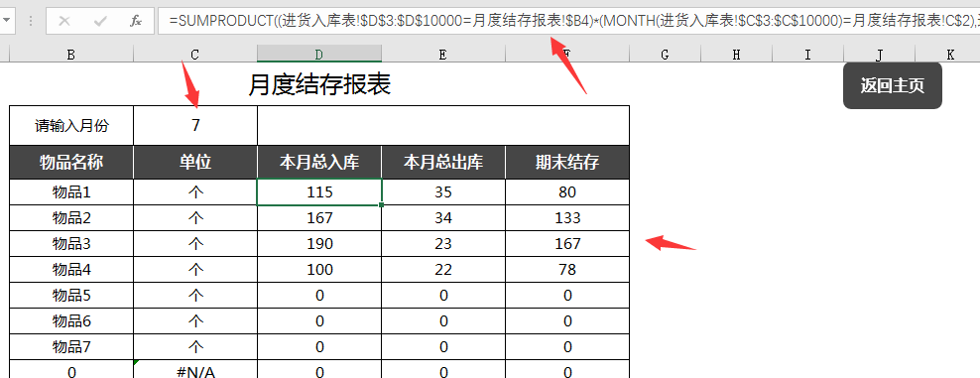Image resolution: width=980 pixels, height=378 pixels.
Task: Click formula bar options dots handle
Action: point(31,21)
